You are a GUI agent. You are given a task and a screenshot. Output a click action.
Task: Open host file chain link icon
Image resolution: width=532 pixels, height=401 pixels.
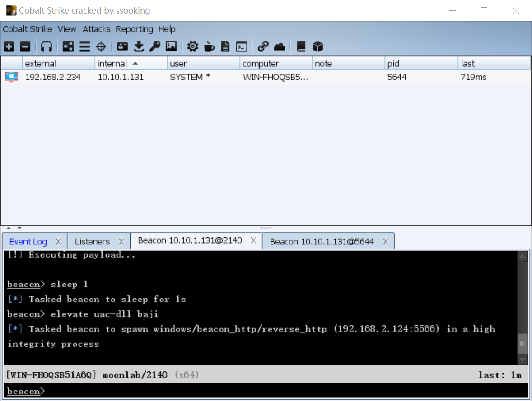pyautogui.click(x=263, y=46)
